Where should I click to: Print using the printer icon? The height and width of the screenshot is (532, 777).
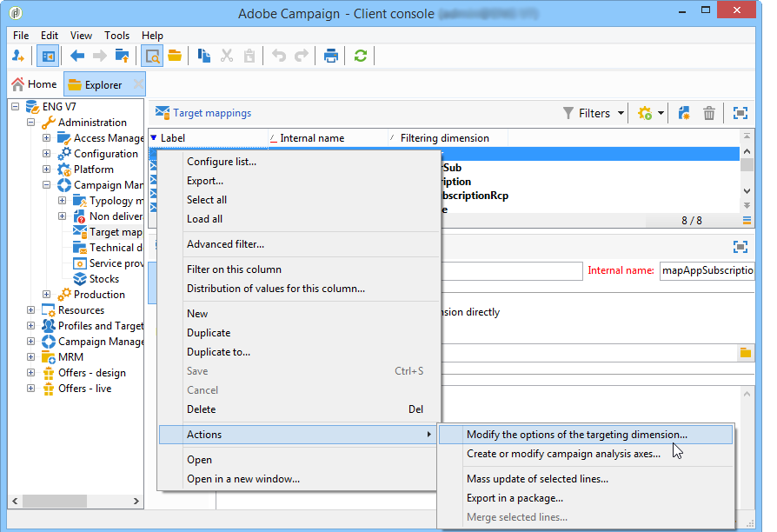[x=330, y=56]
